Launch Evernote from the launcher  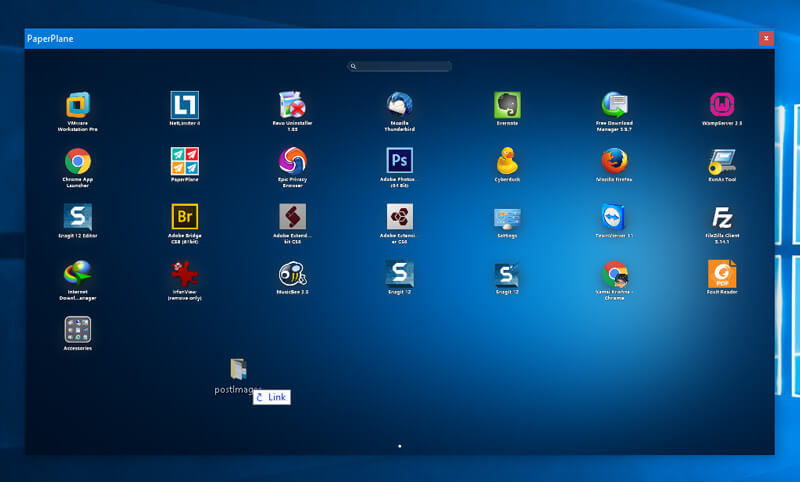point(507,105)
